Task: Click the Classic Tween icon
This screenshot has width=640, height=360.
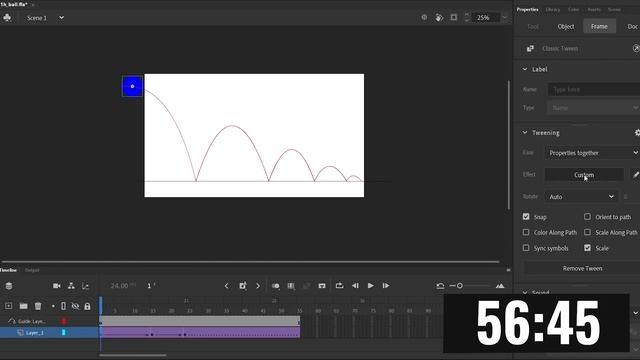Action: (x=530, y=49)
